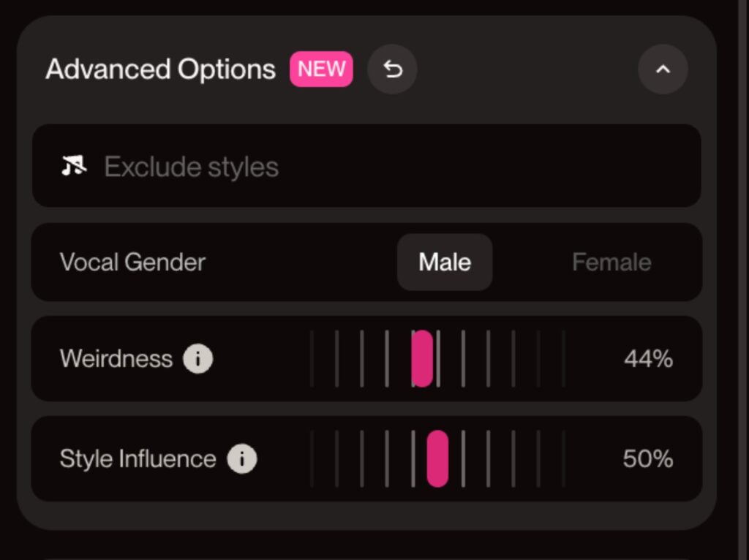This screenshot has width=749, height=560.
Task: Set Weirdness to the rightmost slider tick
Action: pyautogui.click(x=563, y=359)
